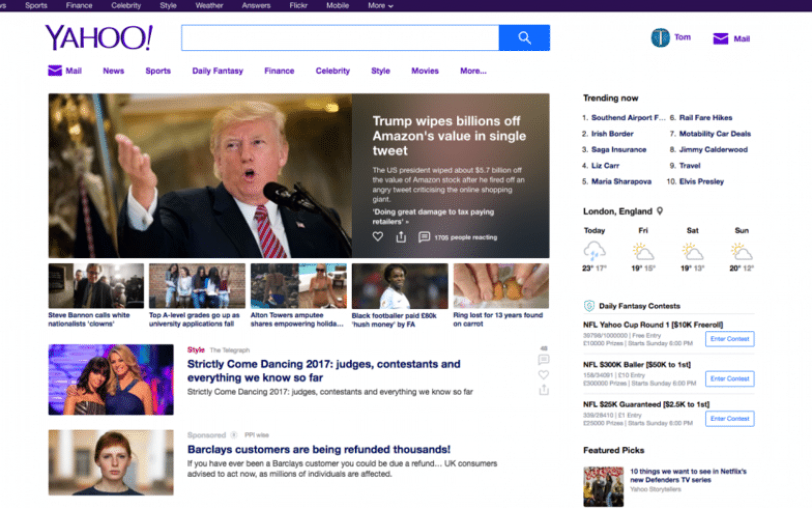Viewport: 812px width, 508px height.
Task: Open Strictly Come Dancing 2017 headline
Action: click(x=324, y=371)
